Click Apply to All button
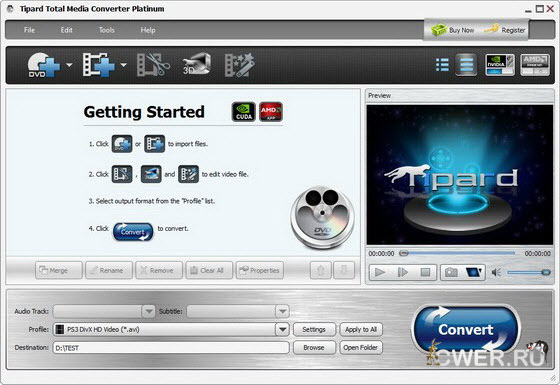560x385 pixels. [361, 329]
